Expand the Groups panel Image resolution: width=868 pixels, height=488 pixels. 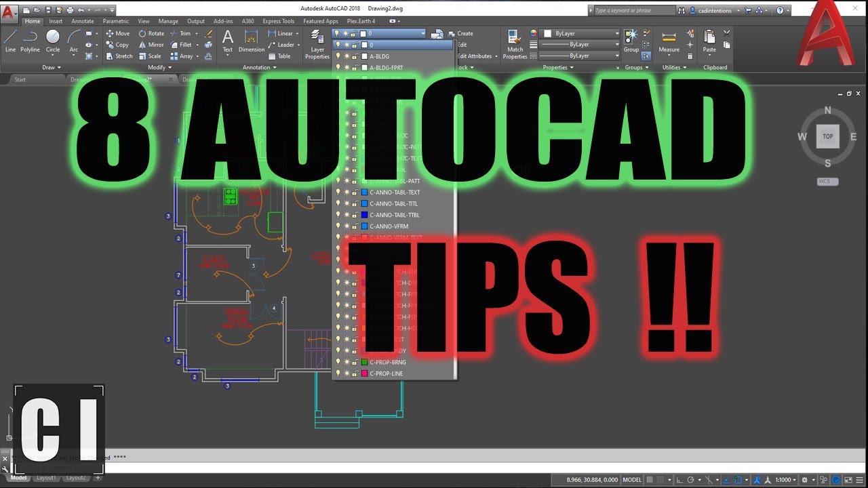click(636, 68)
